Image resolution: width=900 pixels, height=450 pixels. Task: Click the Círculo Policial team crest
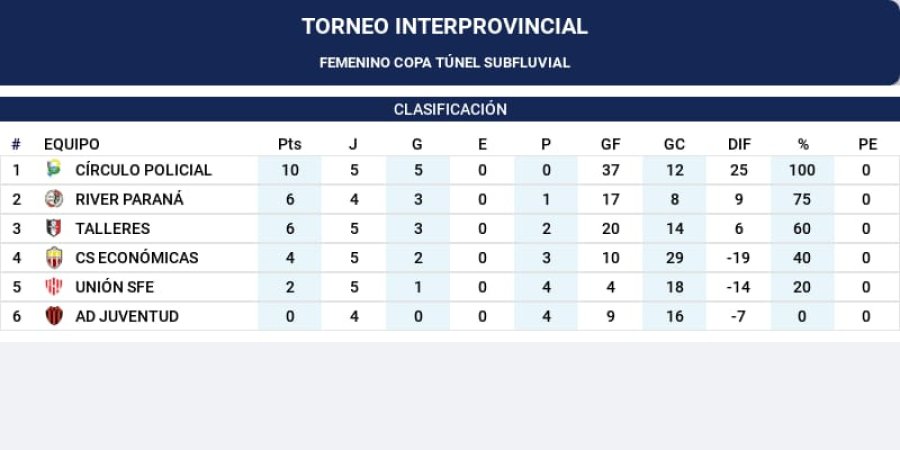coord(54,170)
